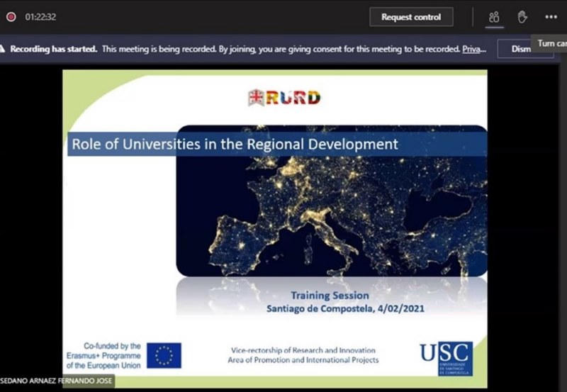Click presenter name SEDANO ARNAEZ FERNANDO JOSE

[56, 381]
